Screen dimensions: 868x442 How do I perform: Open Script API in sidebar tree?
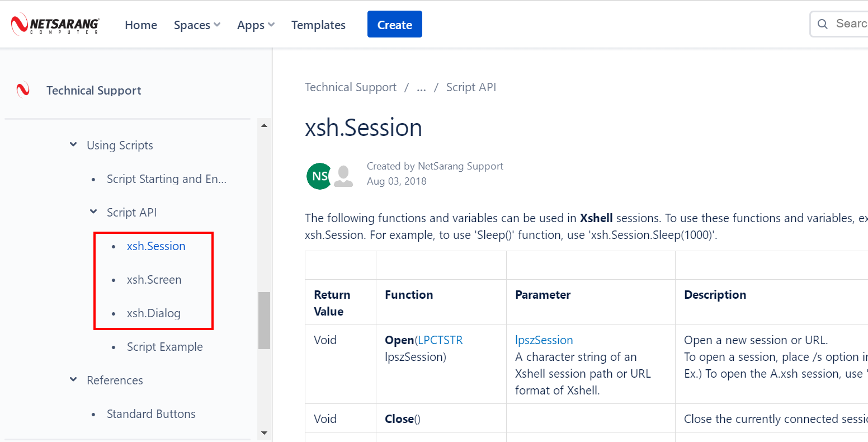click(x=131, y=213)
